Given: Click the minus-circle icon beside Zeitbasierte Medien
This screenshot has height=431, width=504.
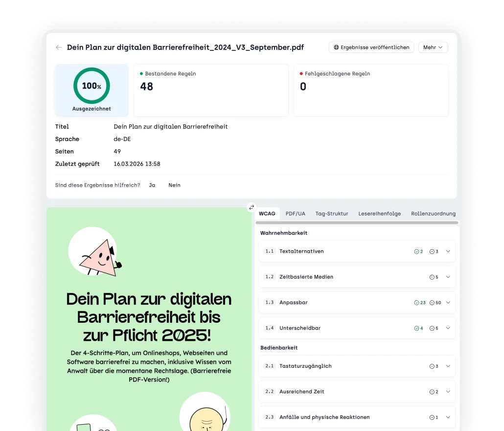Looking at the screenshot, I should click(x=431, y=277).
